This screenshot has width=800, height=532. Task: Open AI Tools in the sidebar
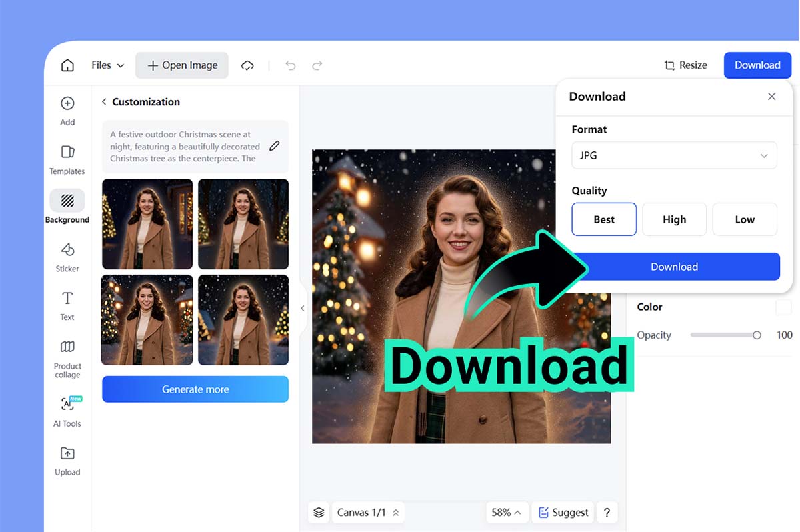click(x=67, y=410)
